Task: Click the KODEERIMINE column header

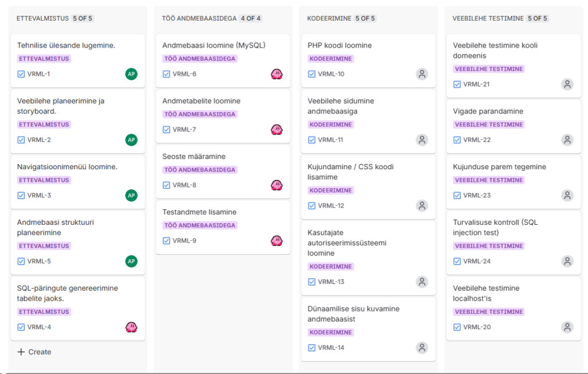Action: 329,18
